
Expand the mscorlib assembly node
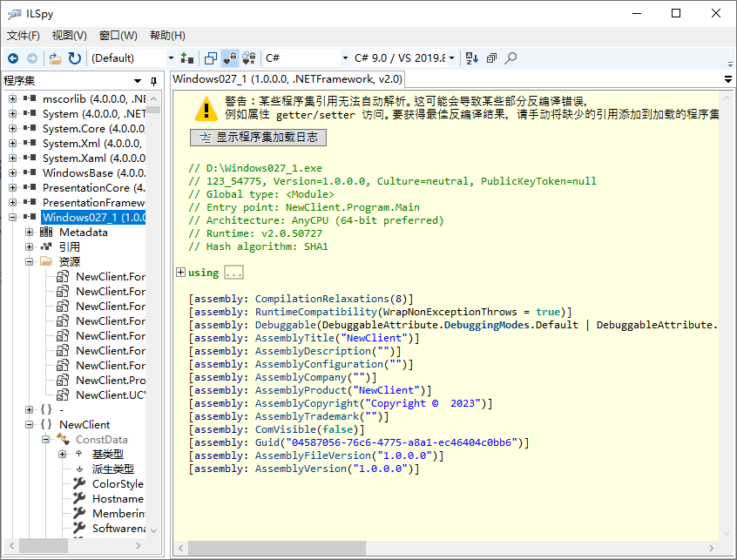pyautogui.click(x=13, y=99)
